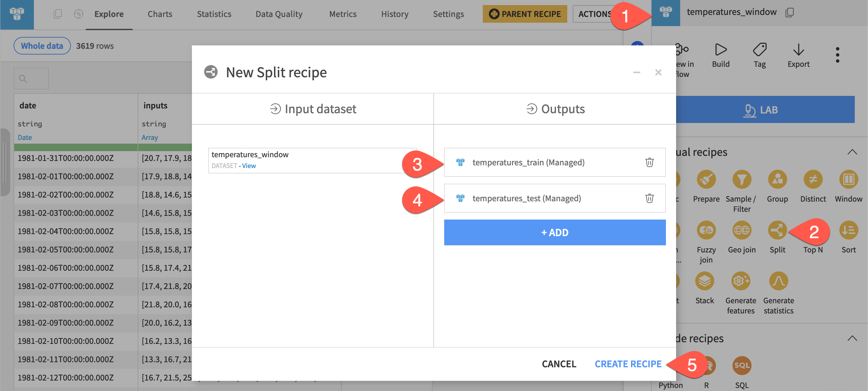868x391 pixels.
Task: Open the Sort recipe
Action: (849, 230)
